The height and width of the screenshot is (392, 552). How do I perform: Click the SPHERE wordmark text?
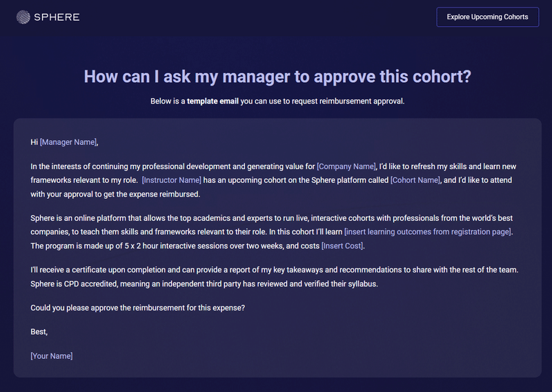click(x=57, y=17)
